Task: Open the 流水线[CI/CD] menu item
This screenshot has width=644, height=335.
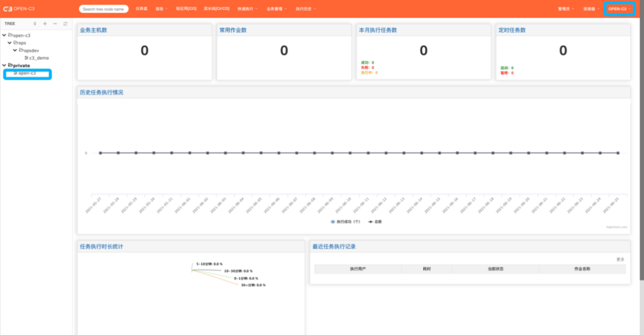Action: [216, 9]
